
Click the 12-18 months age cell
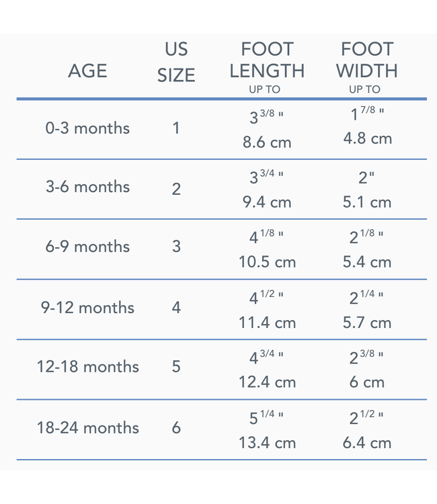[87, 367]
